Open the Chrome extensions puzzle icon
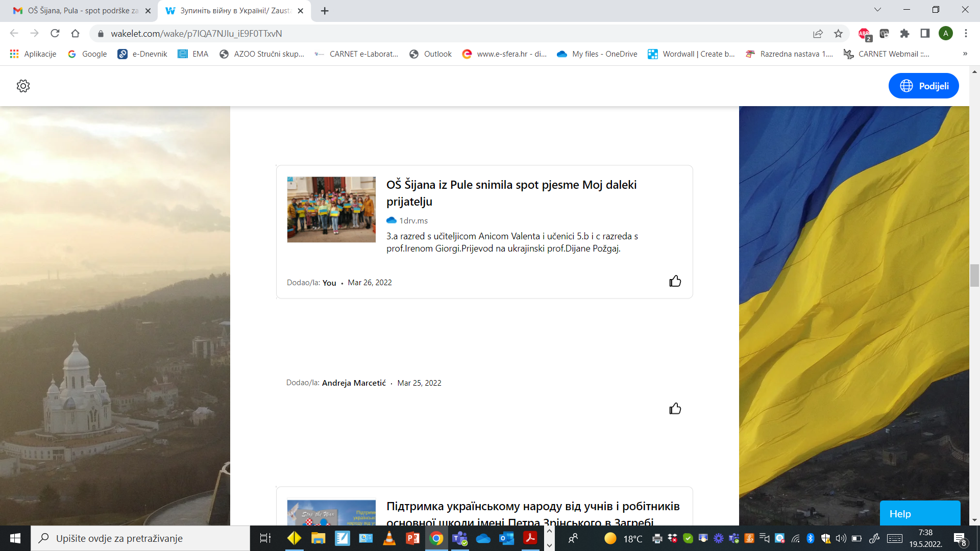 tap(904, 34)
